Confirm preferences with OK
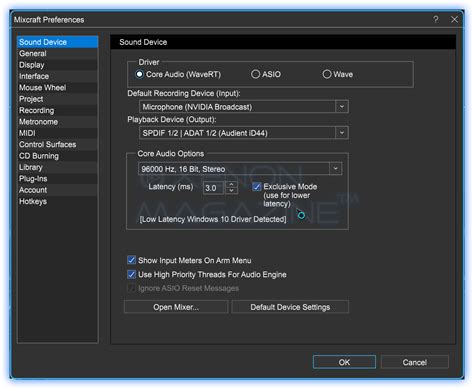The image size is (474, 389). 344,362
